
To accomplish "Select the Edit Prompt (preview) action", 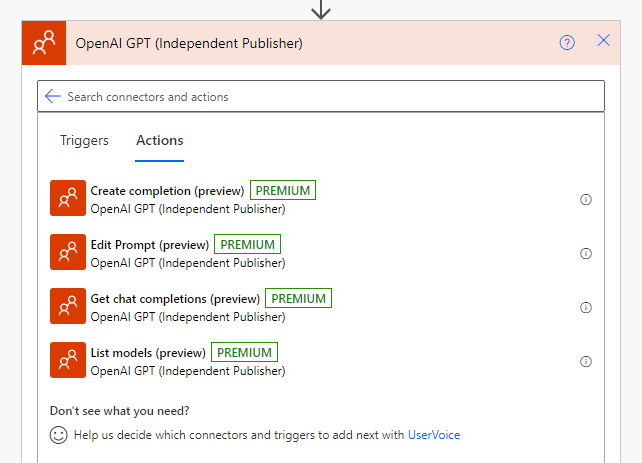I will click(150, 244).
